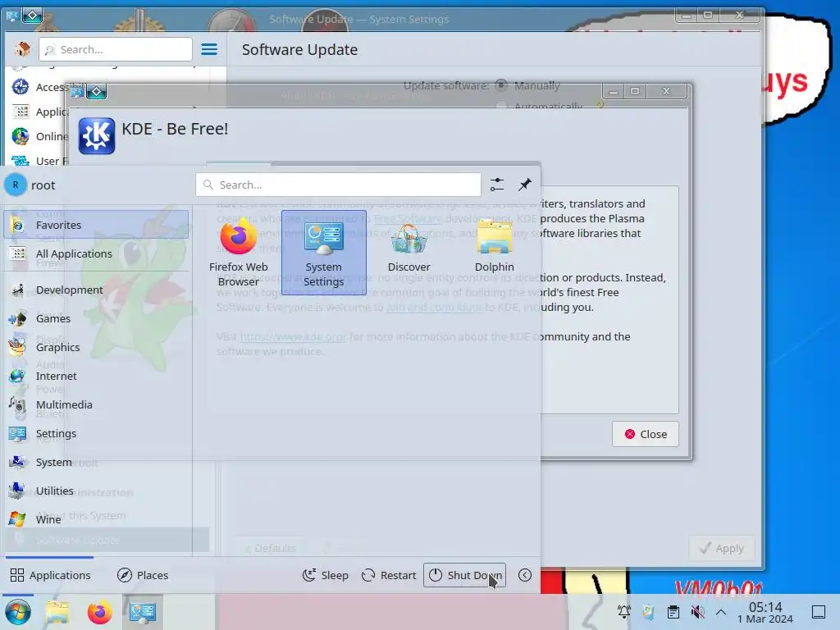Screen dimensions: 840x630
Task: Click the Restart button
Action: pyautogui.click(x=389, y=575)
